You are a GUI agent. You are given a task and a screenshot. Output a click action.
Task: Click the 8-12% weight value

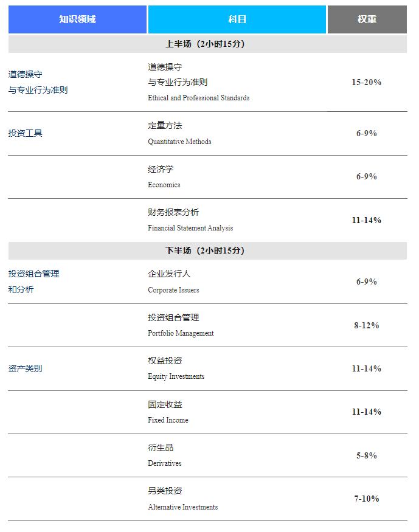tap(367, 325)
